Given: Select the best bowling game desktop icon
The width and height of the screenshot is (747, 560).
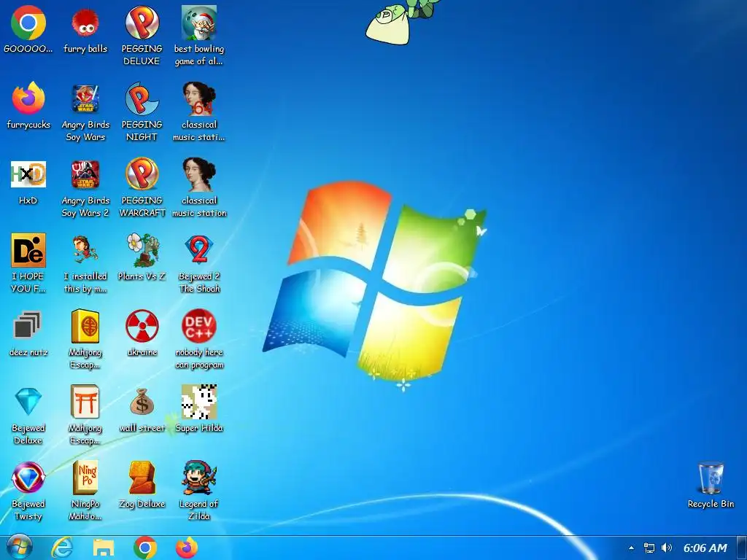Looking at the screenshot, I should (x=199, y=23).
